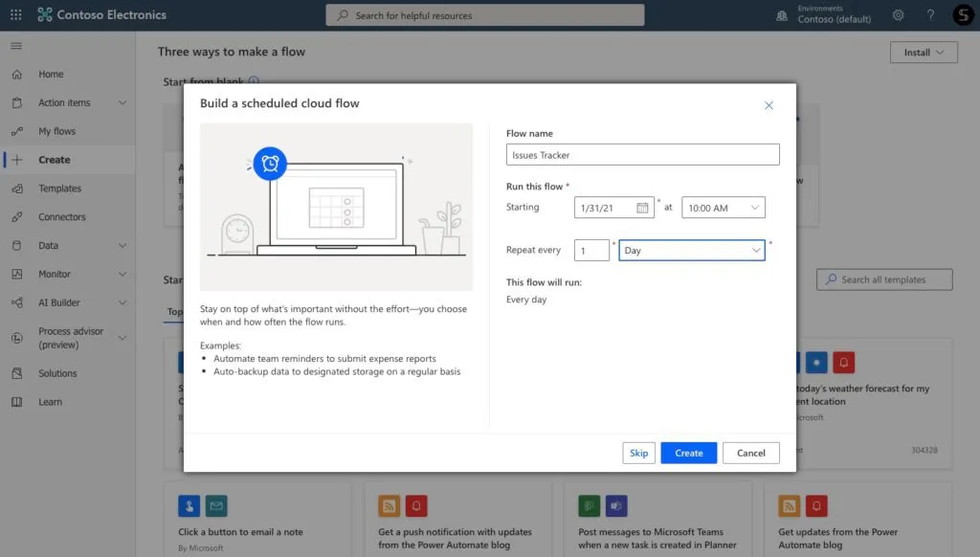
Task: Click the info icon beside Start from blank
Action: 253,80
